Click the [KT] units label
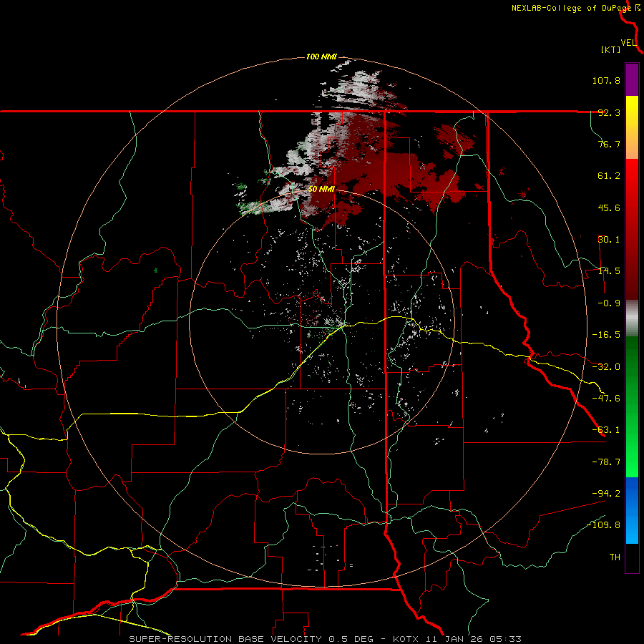Image resolution: width=644 pixels, height=644 pixels. point(611,49)
